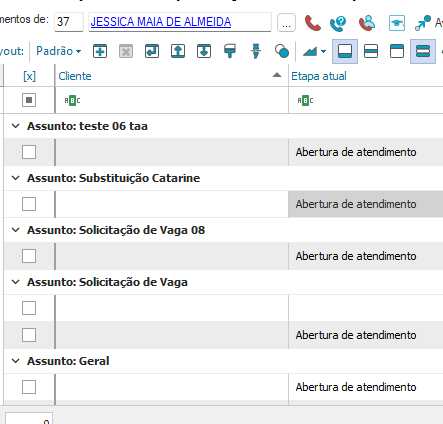Collapse the Assunto: Geral group
443x424 pixels.
coord(15,361)
